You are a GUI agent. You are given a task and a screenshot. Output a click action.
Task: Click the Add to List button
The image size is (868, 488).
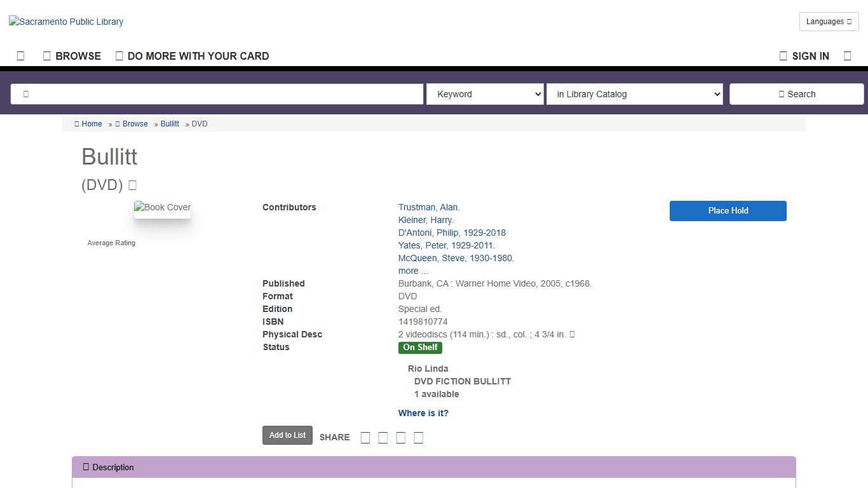[x=287, y=435]
